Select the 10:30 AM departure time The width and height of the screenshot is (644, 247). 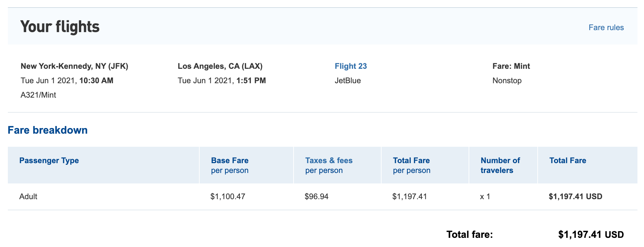click(96, 81)
